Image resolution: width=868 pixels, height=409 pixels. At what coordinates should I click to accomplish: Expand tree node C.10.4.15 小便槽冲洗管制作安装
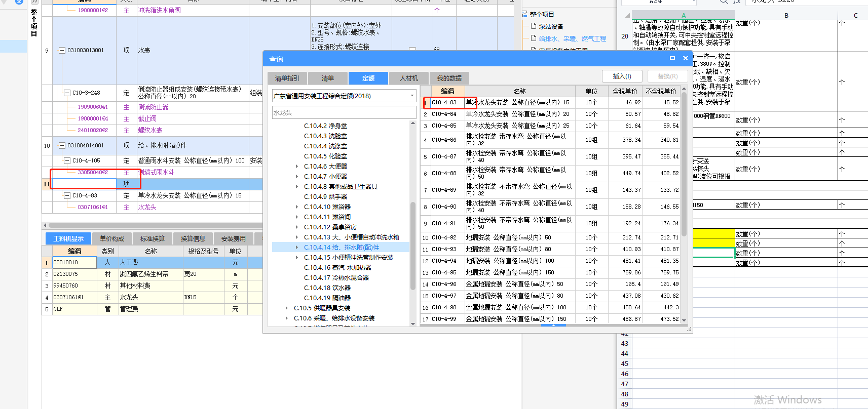297,257
